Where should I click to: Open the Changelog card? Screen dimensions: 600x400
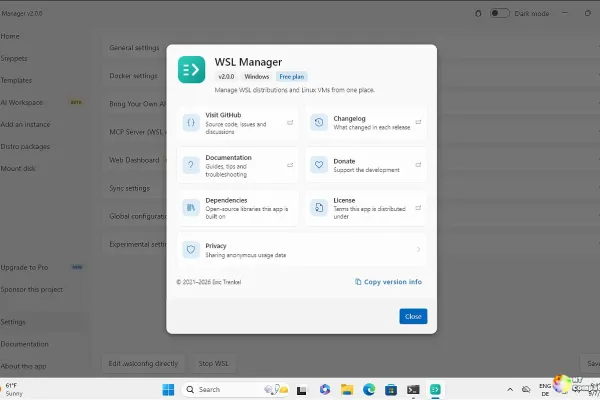coord(366,123)
